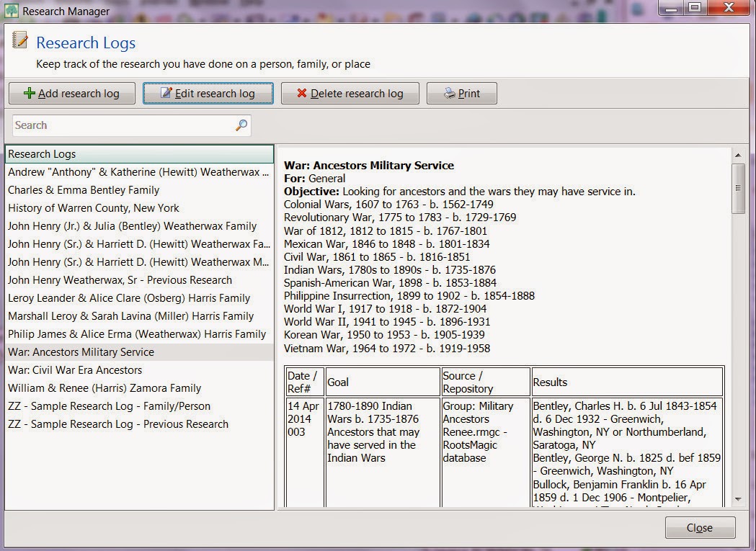Click the Results table header cell
This screenshot has height=551, width=756.
click(x=627, y=382)
